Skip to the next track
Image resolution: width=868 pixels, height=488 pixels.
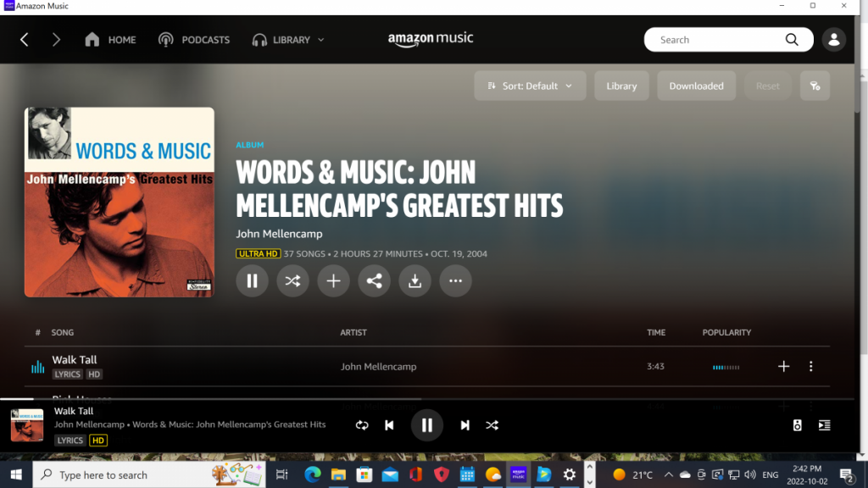click(465, 425)
